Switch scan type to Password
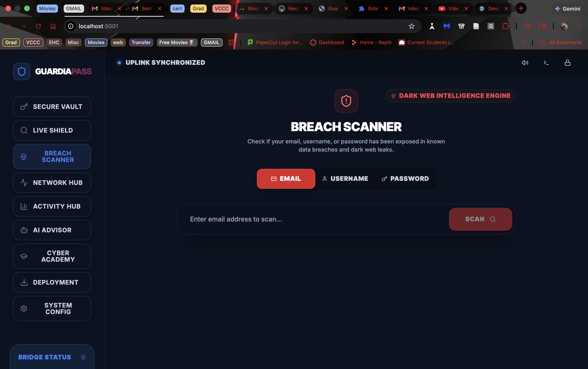Image resolution: width=588 pixels, height=369 pixels. coord(405,179)
